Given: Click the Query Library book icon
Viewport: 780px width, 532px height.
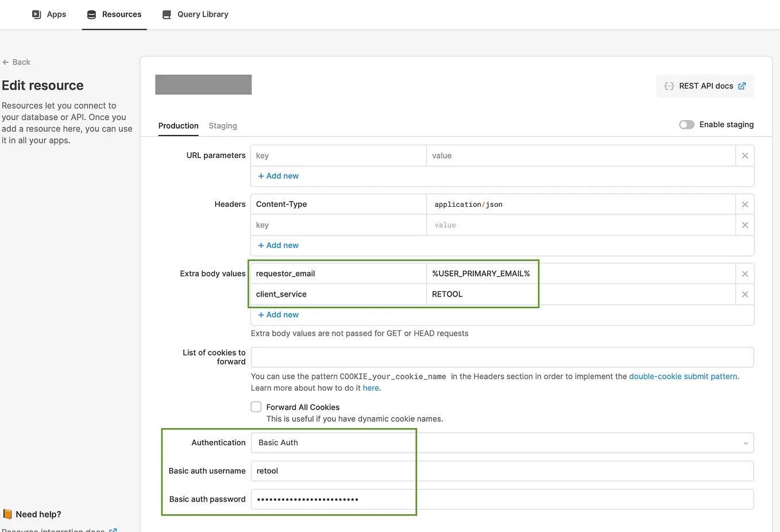Looking at the screenshot, I should pyautogui.click(x=167, y=14).
